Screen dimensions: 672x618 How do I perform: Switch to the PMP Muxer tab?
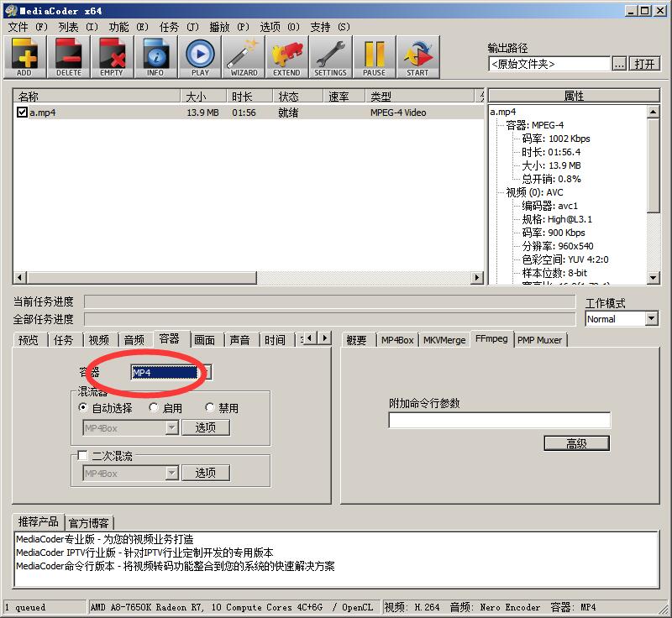click(x=539, y=340)
